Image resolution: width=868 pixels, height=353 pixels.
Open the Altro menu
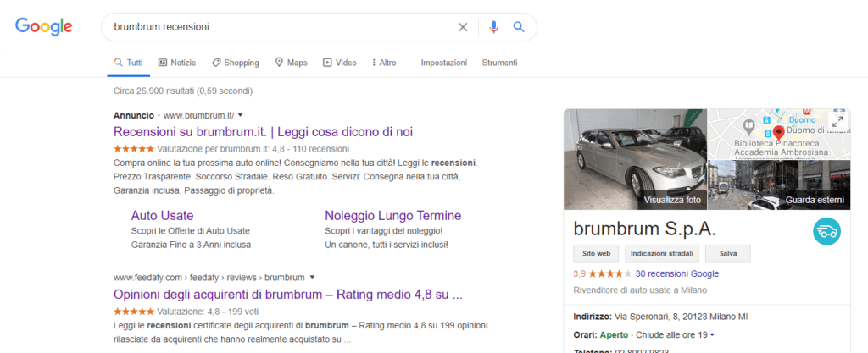tap(384, 63)
